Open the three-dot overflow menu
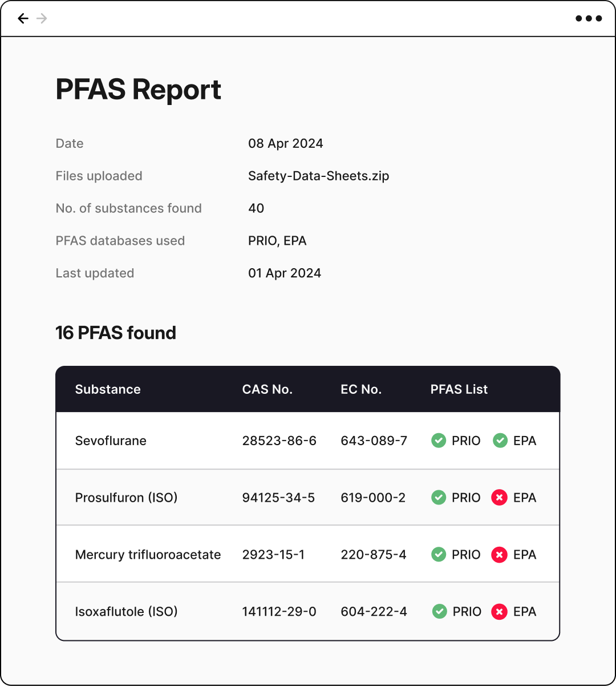This screenshot has width=616, height=686. tap(588, 18)
